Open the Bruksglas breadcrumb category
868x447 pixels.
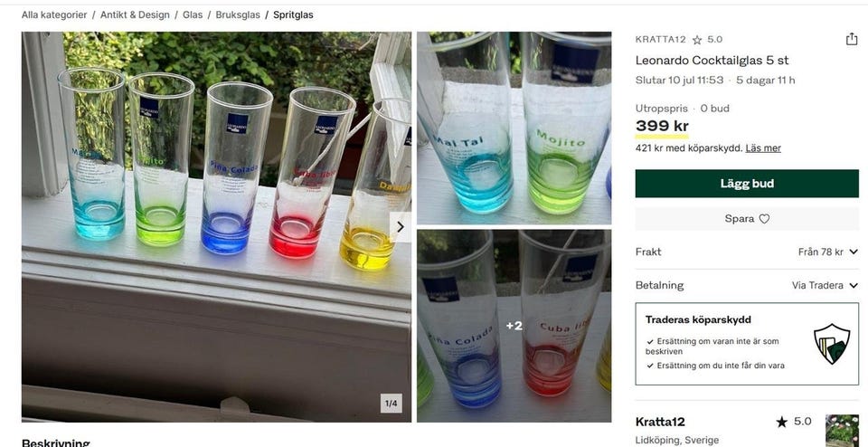238,15
